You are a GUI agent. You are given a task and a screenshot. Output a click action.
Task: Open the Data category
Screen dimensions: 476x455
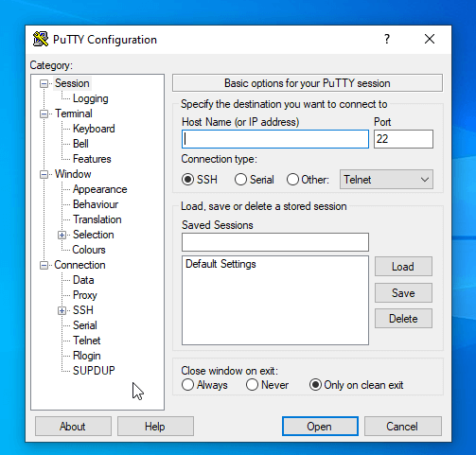tap(83, 280)
